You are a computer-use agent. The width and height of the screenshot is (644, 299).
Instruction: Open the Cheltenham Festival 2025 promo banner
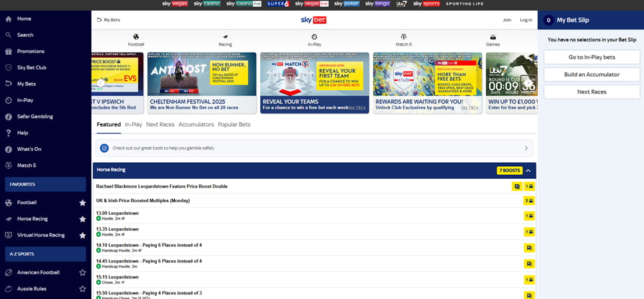point(201,83)
